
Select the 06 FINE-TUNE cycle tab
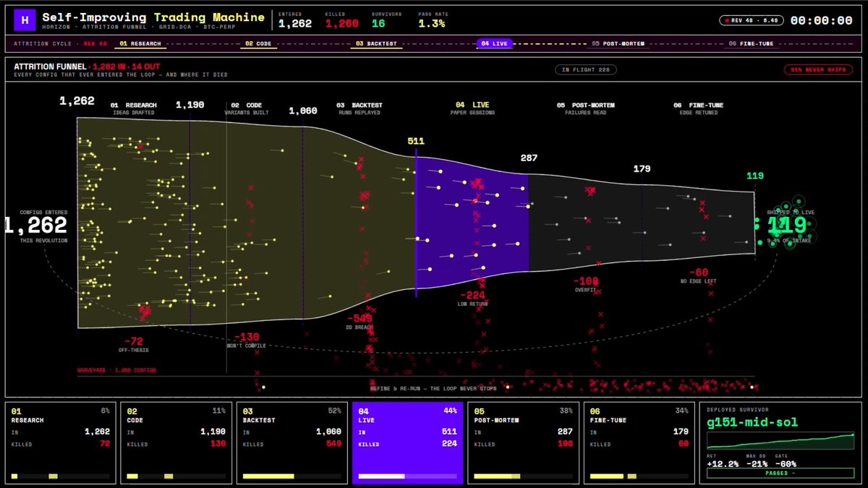(751, 43)
